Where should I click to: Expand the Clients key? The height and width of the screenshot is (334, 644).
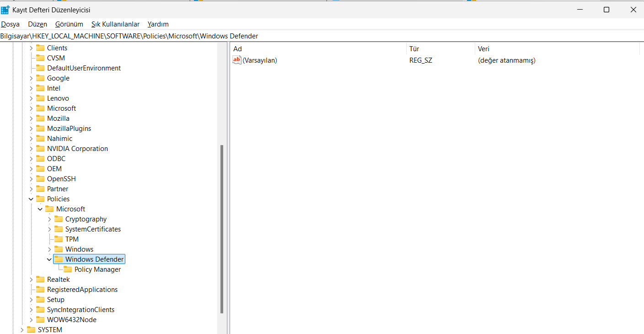tap(31, 48)
